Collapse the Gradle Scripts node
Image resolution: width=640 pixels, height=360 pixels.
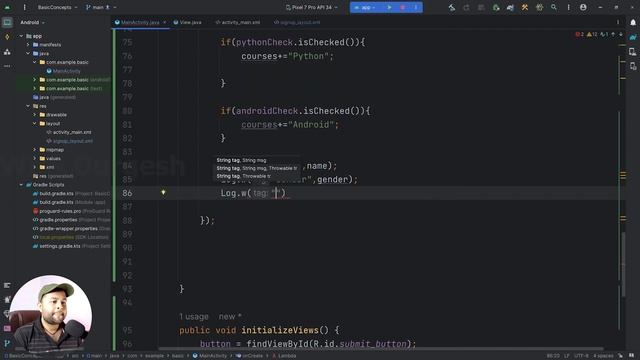(21, 185)
